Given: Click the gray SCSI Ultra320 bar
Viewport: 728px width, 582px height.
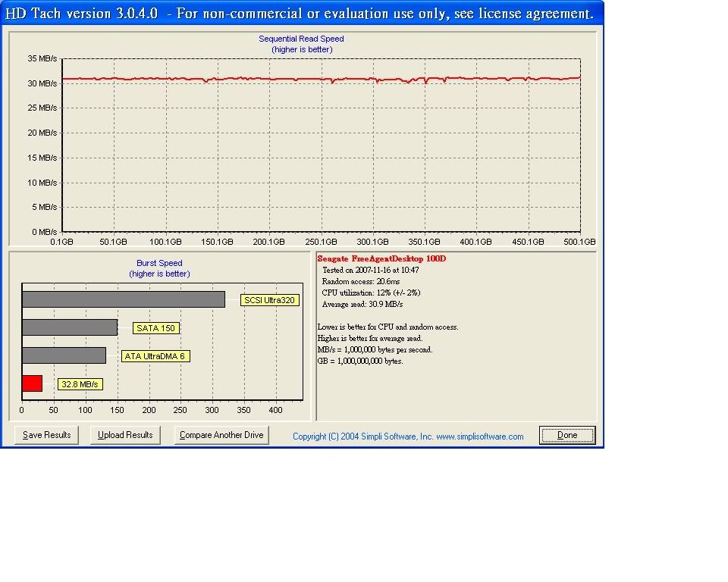Looking at the screenshot, I should (124, 299).
